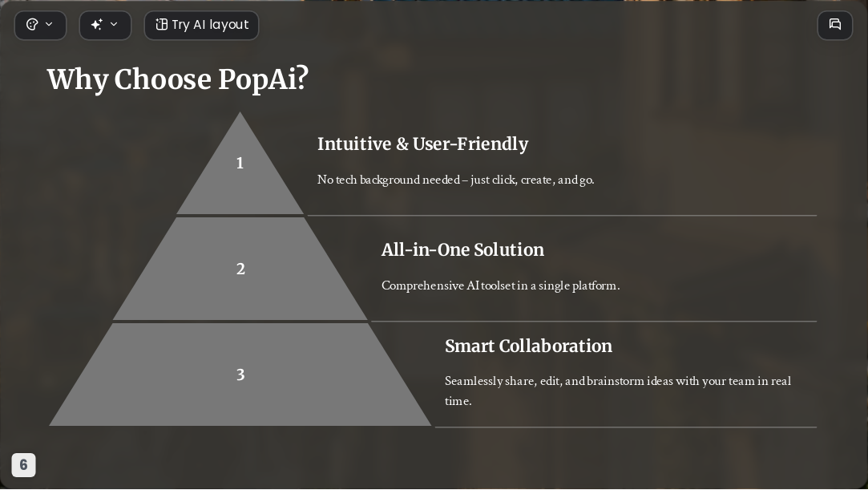This screenshot has height=490, width=868.
Task: Click the slide number 6 badge
Action: [24, 464]
